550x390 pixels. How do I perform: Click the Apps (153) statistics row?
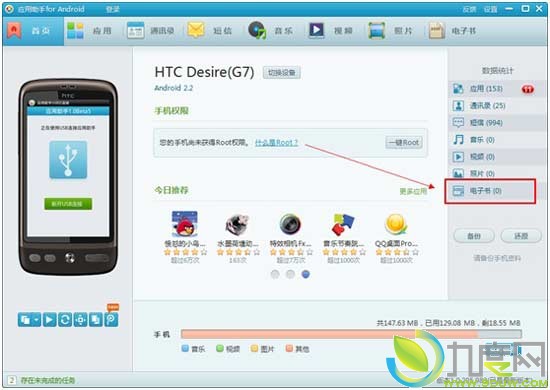coord(497,89)
